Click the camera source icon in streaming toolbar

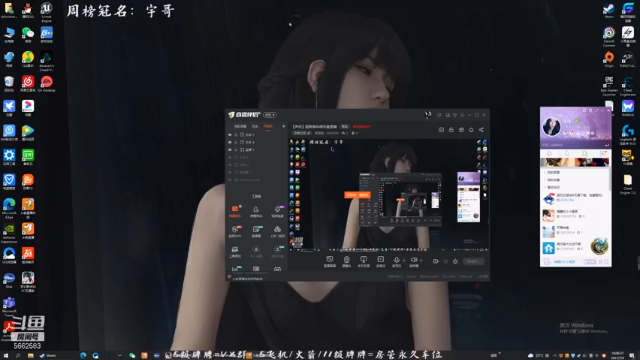tap(347, 261)
